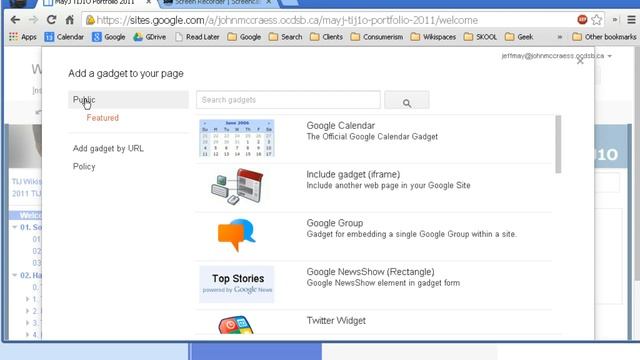640x360 pixels.
Task: Expand sidebar subitem 2. arrow
Action: point(27,311)
